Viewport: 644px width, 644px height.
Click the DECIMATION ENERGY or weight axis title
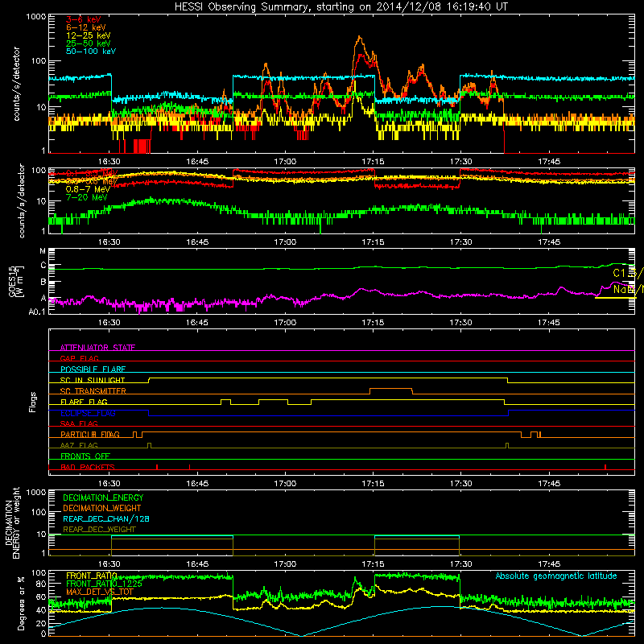pyautogui.click(x=12, y=522)
